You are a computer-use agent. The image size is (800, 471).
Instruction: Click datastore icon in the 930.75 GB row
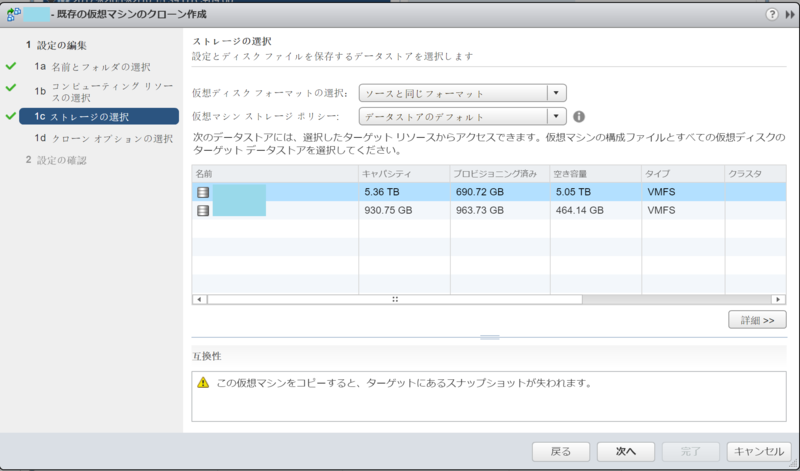pyautogui.click(x=203, y=210)
